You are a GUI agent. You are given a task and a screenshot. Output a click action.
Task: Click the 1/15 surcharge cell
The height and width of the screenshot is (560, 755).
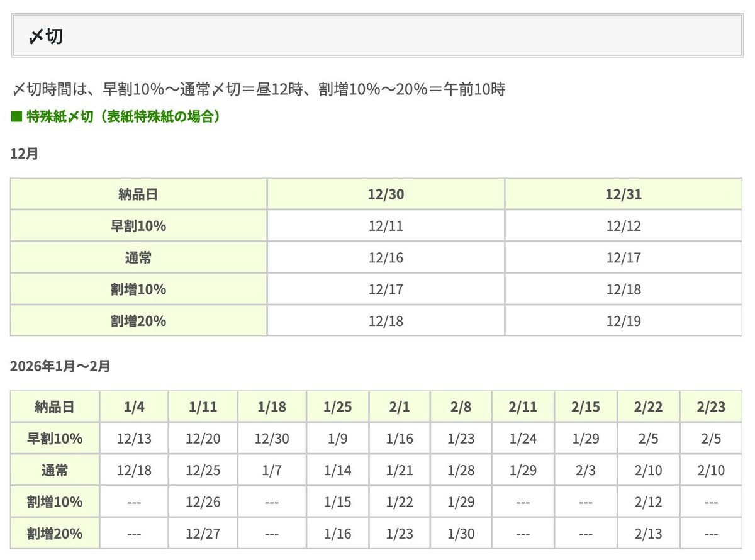coord(338,502)
